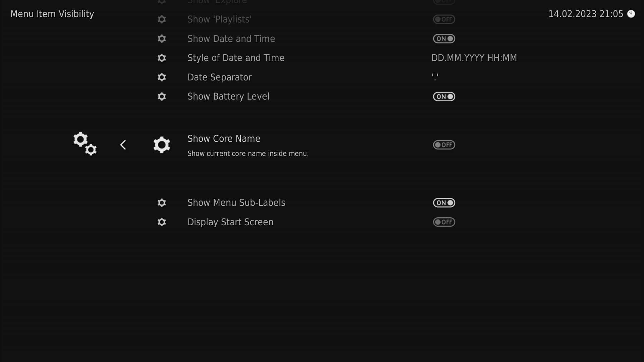This screenshot has width=644, height=362.
Task: Click the gear icon beside Show Date and Time
Action: click(x=162, y=39)
